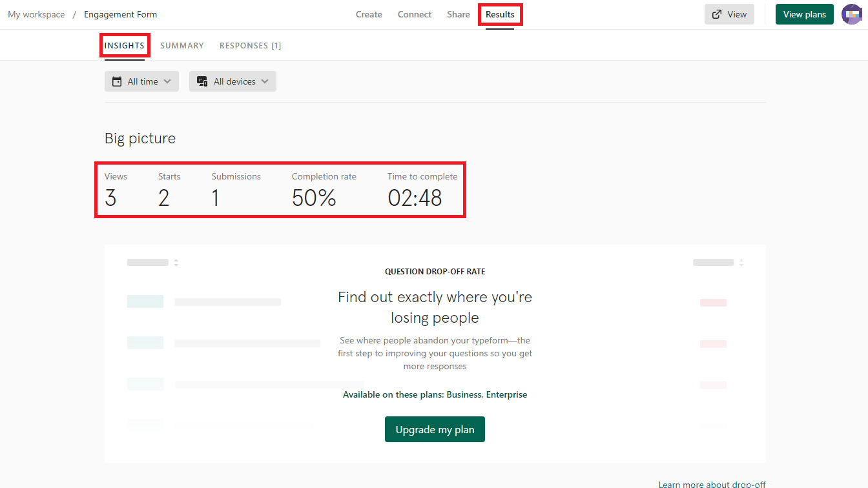This screenshot has width=868, height=488.
Task: Click the devices icon in All devices filter
Action: click(x=202, y=81)
